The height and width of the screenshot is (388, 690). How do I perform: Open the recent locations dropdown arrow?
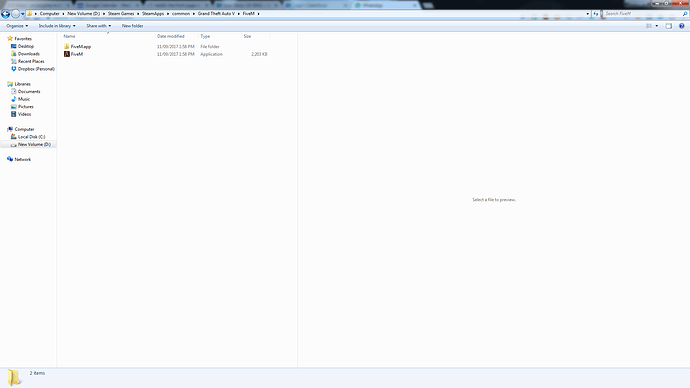click(22, 14)
